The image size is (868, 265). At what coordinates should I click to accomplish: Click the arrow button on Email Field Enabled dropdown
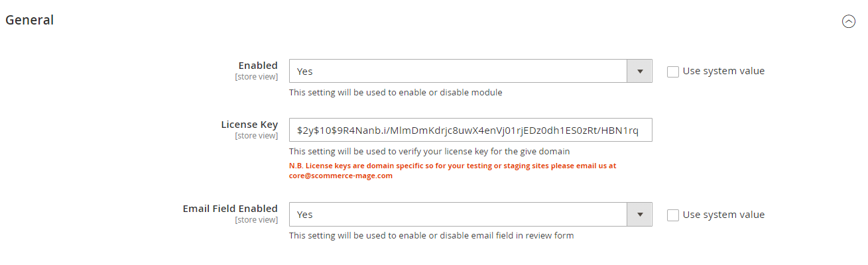pyautogui.click(x=639, y=215)
